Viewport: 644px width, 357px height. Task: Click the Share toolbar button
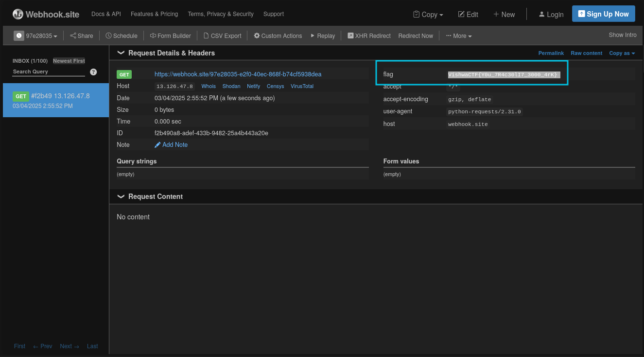pos(81,36)
